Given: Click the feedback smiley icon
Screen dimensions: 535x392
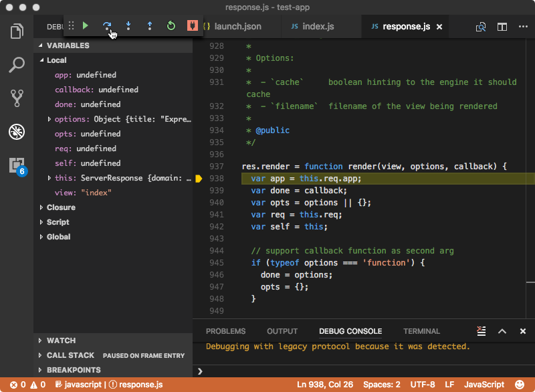Looking at the screenshot, I should [520, 385].
